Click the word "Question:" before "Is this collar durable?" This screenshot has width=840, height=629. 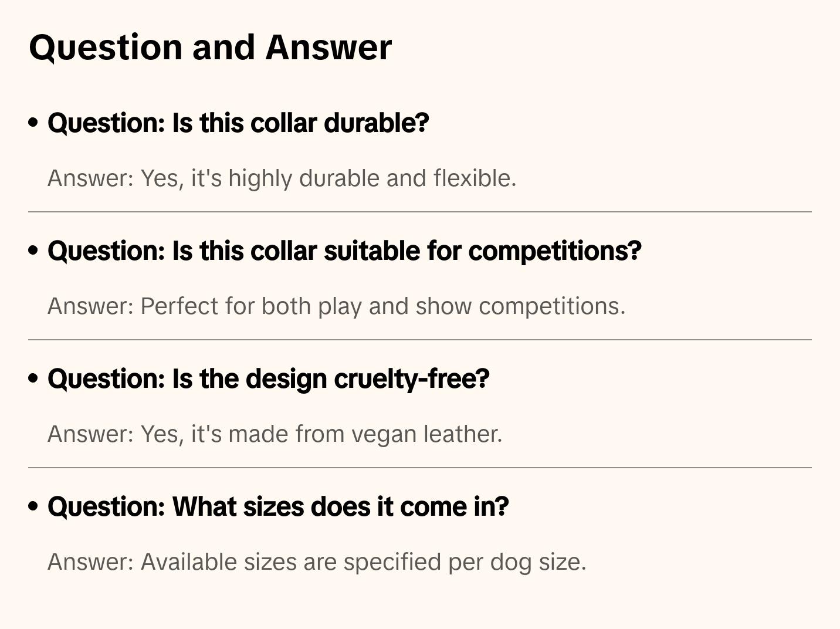[106, 123]
